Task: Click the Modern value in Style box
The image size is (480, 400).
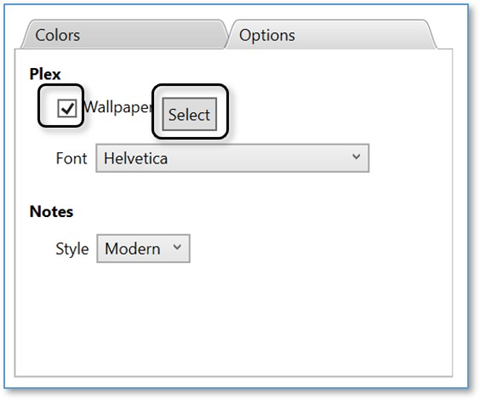Action: 133,249
